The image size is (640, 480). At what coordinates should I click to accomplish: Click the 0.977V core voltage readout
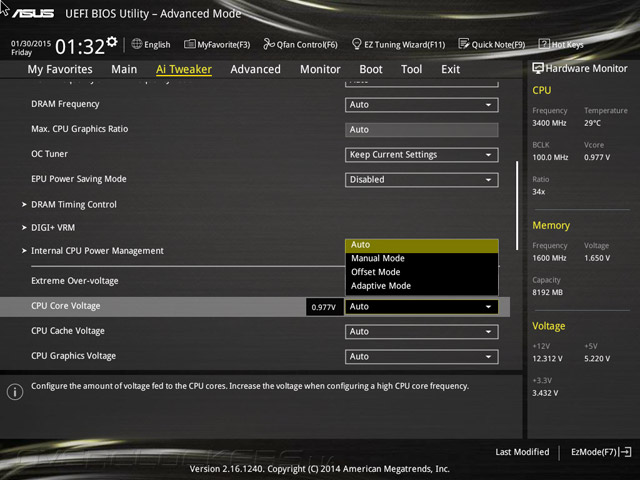pyautogui.click(x=324, y=307)
